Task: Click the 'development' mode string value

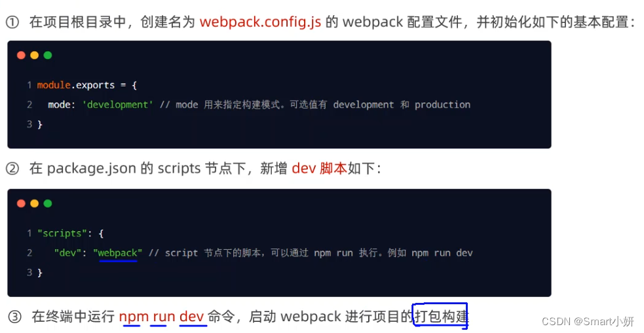Action: [x=117, y=105]
